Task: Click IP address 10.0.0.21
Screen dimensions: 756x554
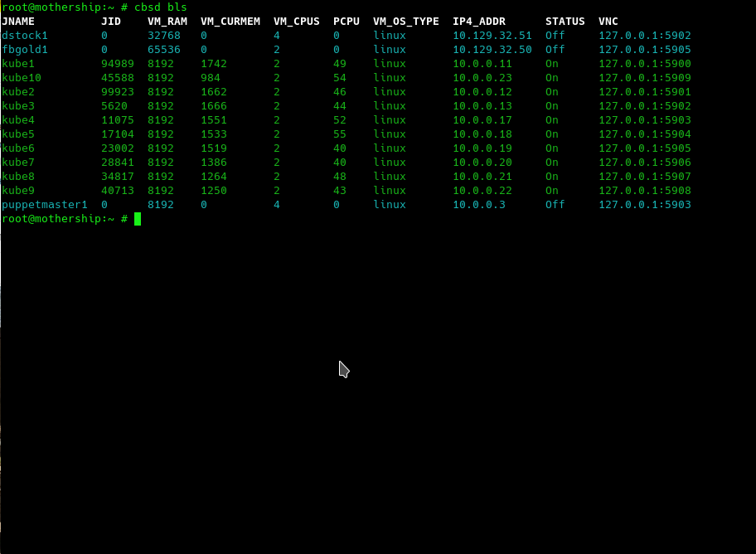Action: tap(482, 176)
